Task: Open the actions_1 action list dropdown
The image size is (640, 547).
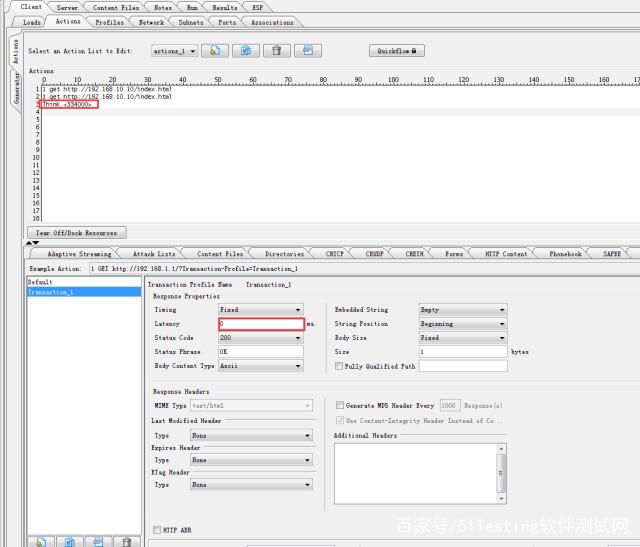Action: (174, 51)
